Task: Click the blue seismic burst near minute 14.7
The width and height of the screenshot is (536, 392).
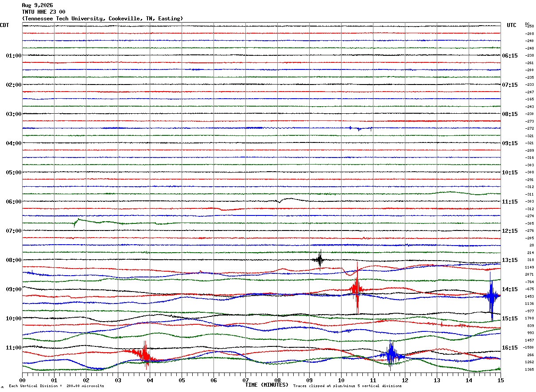Action: (491, 296)
